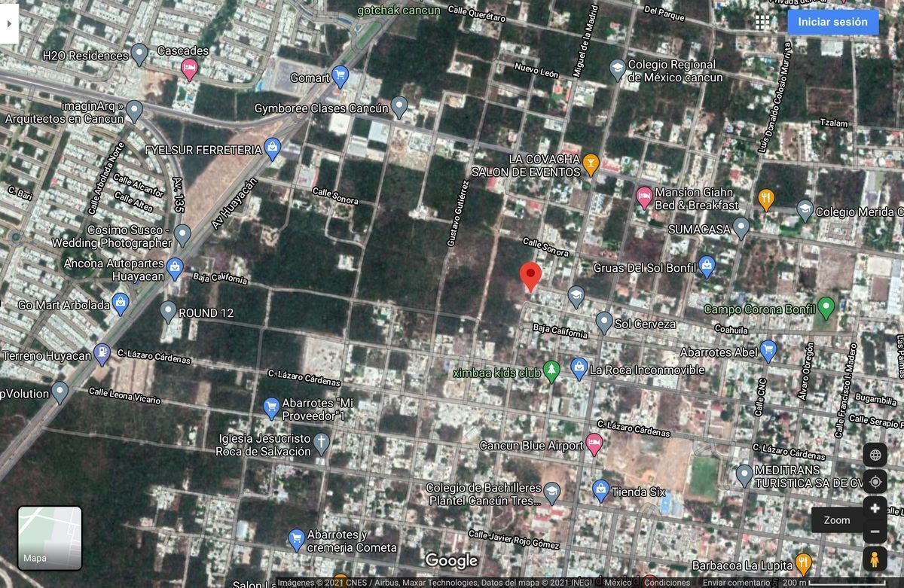Open LA COVACHA bar pin
Image resolution: width=904 pixels, height=588 pixels.
coord(591,164)
